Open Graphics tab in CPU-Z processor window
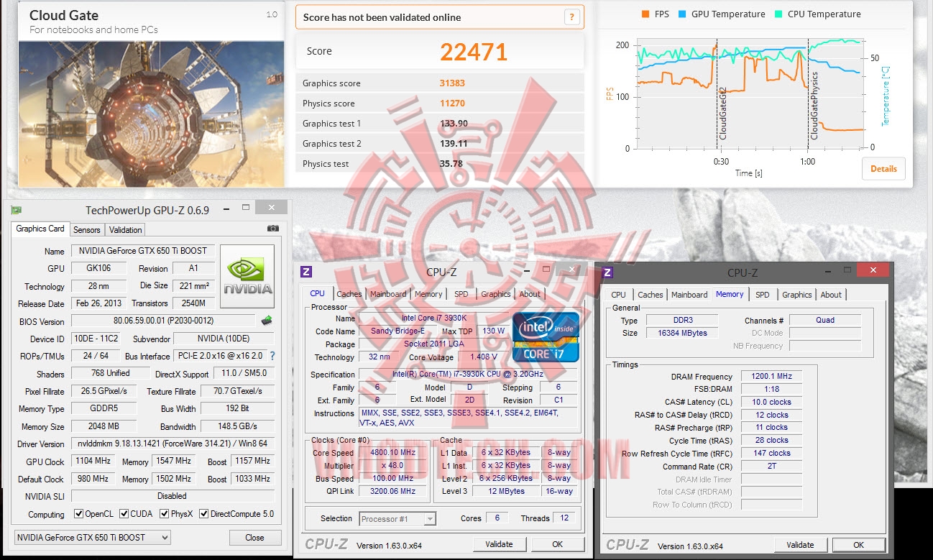933x560 pixels. click(x=496, y=294)
